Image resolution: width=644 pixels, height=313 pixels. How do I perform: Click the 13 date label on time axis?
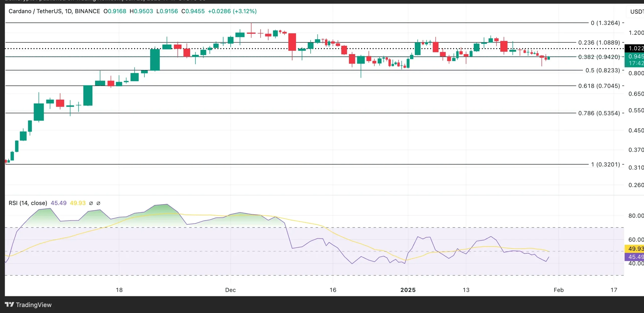[x=466, y=290]
